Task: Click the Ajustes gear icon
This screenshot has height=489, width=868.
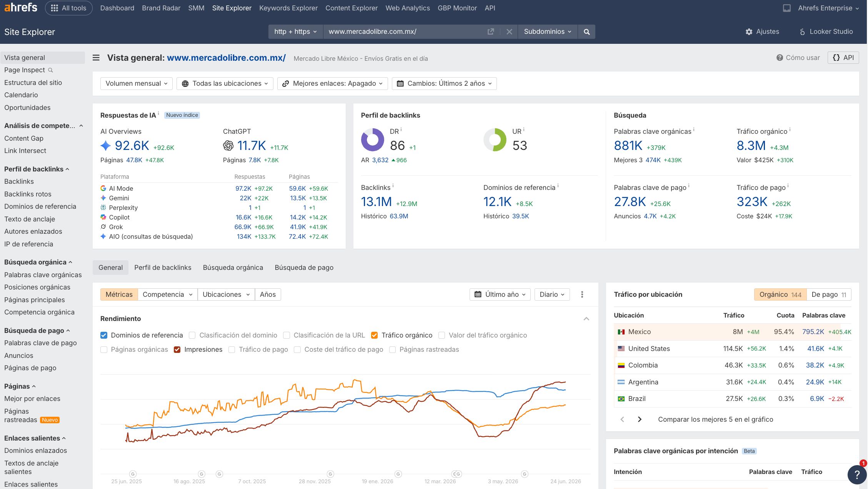Action: pyautogui.click(x=749, y=32)
